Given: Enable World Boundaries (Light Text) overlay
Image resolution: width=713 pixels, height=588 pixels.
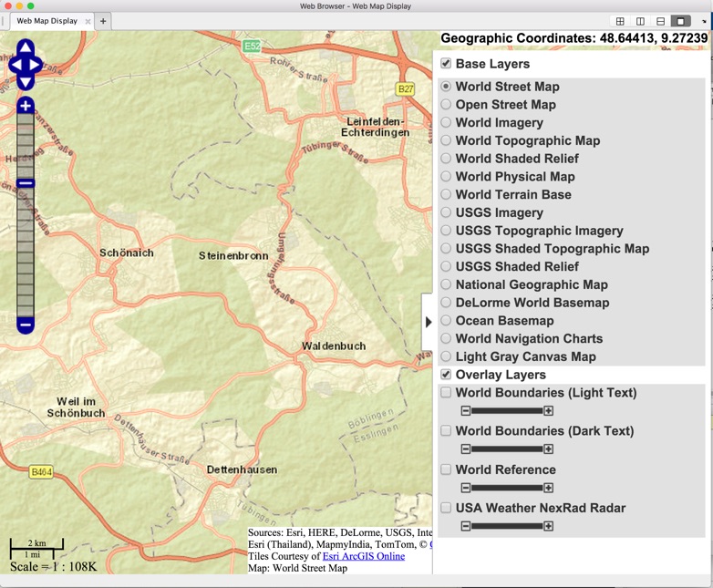Looking at the screenshot, I should tap(446, 393).
